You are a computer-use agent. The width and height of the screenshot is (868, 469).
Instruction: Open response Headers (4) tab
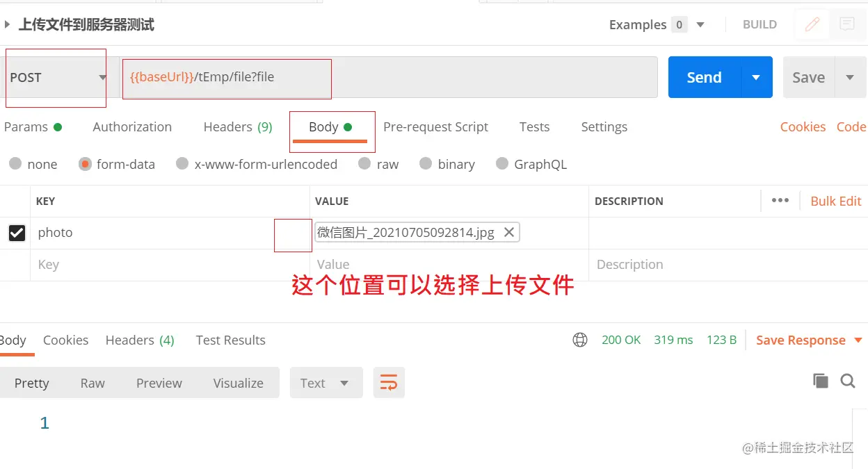(x=140, y=340)
